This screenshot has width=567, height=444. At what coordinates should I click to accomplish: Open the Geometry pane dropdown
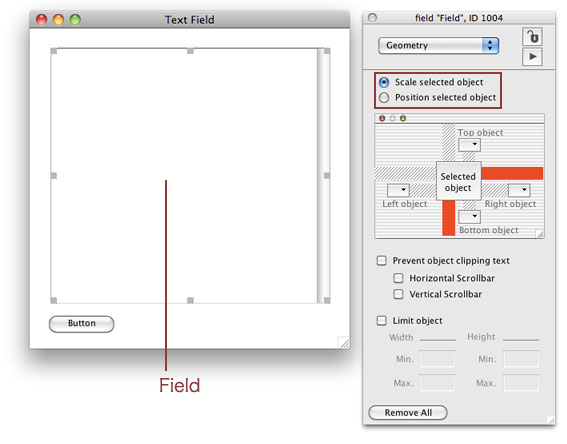(x=439, y=46)
